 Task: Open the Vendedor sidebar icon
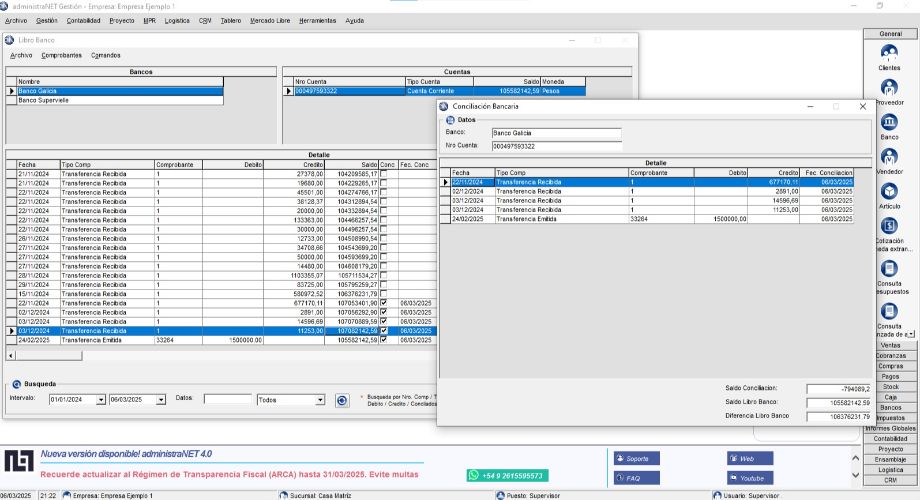point(889,157)
